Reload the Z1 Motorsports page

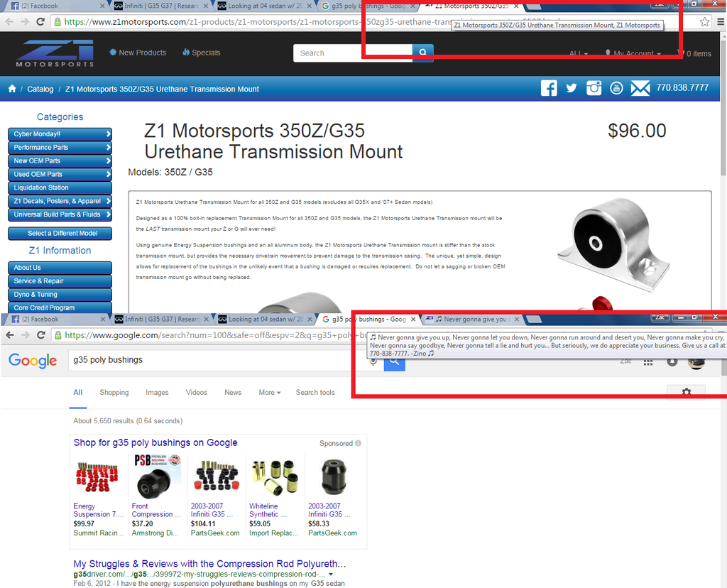[40, 22]
